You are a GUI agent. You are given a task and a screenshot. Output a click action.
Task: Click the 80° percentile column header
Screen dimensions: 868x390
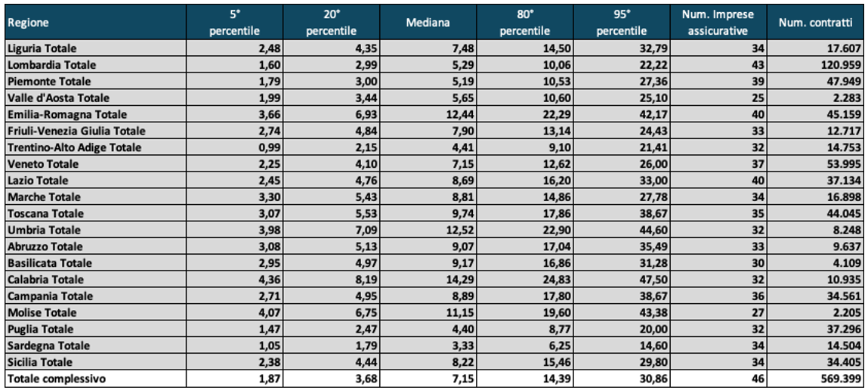[523, 23]
